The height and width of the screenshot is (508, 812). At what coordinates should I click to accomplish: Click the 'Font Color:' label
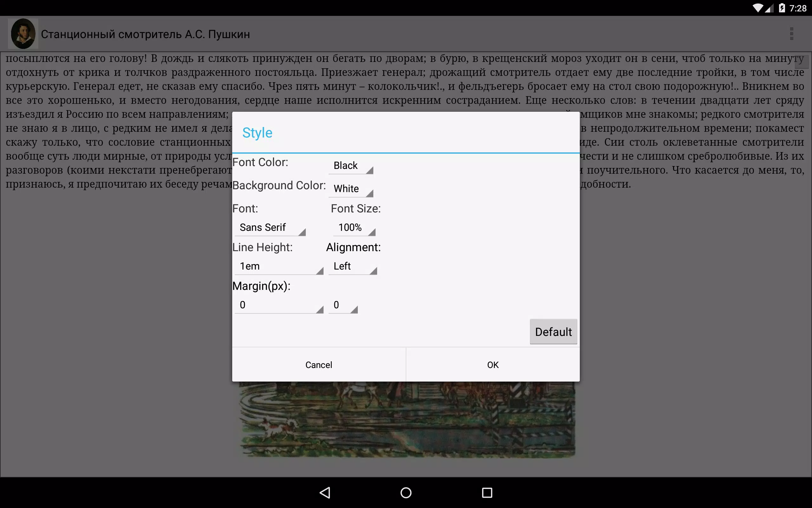260,162
